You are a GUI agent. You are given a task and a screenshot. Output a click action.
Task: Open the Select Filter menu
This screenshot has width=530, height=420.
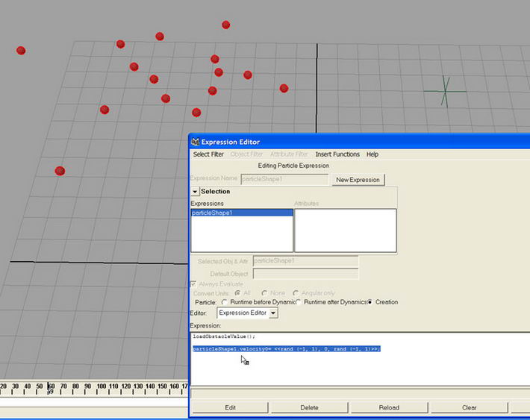[x=208, y=154]
